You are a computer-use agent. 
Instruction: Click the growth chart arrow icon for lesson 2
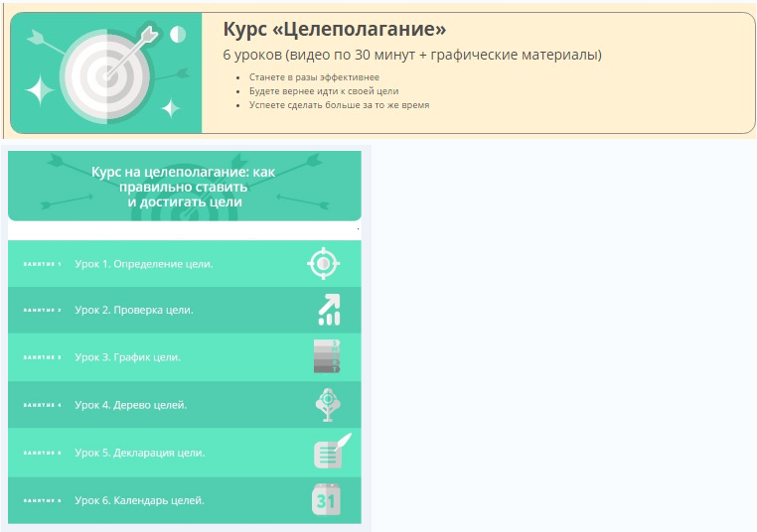[x=329, y=310]
